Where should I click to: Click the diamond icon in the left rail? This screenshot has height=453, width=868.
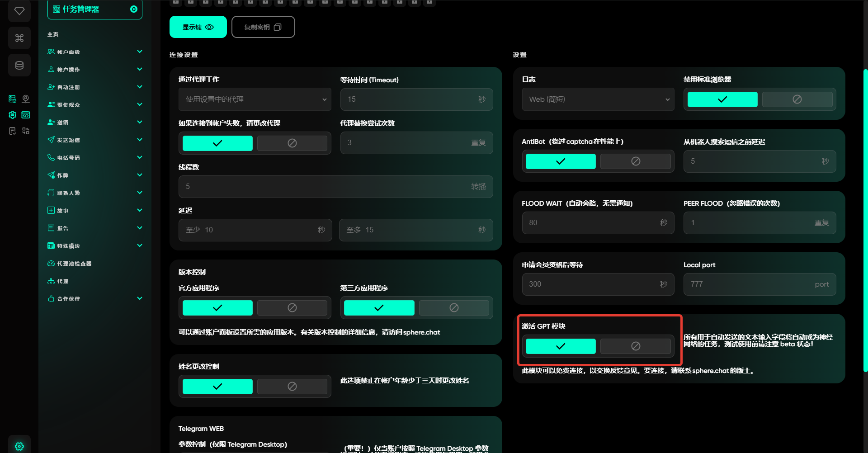pyautogui.click(x=19, y=11)
